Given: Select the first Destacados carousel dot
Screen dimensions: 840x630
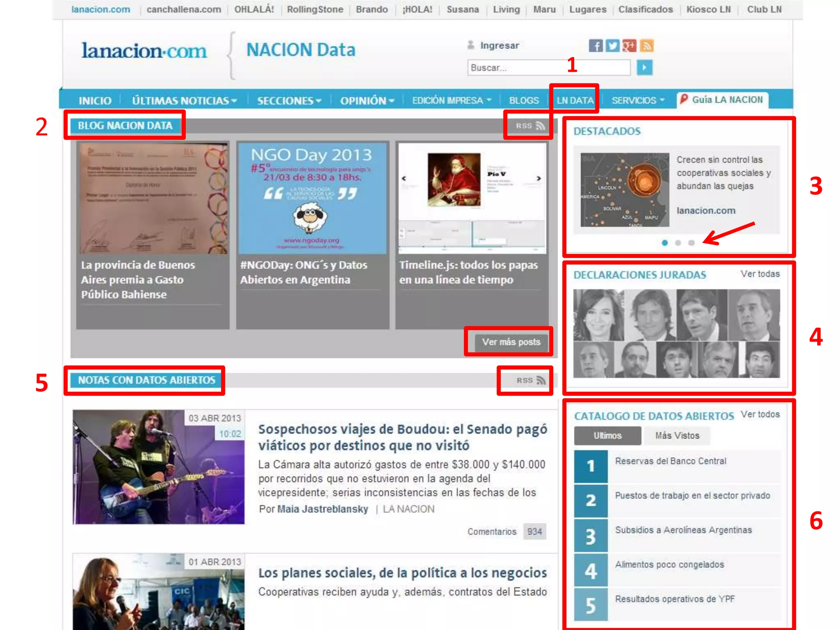Looking at the screenshot, I should click(x=665, y=243).
